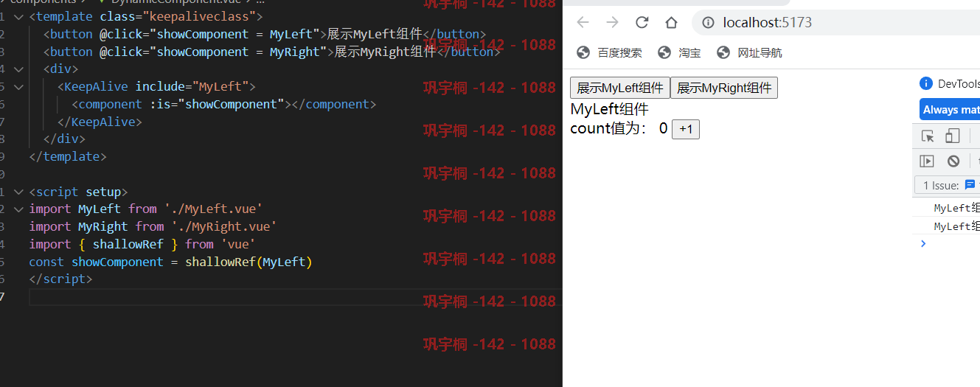Reload the localhost page
This screenshot has height=387, width=980.
(x=642, y=22)
